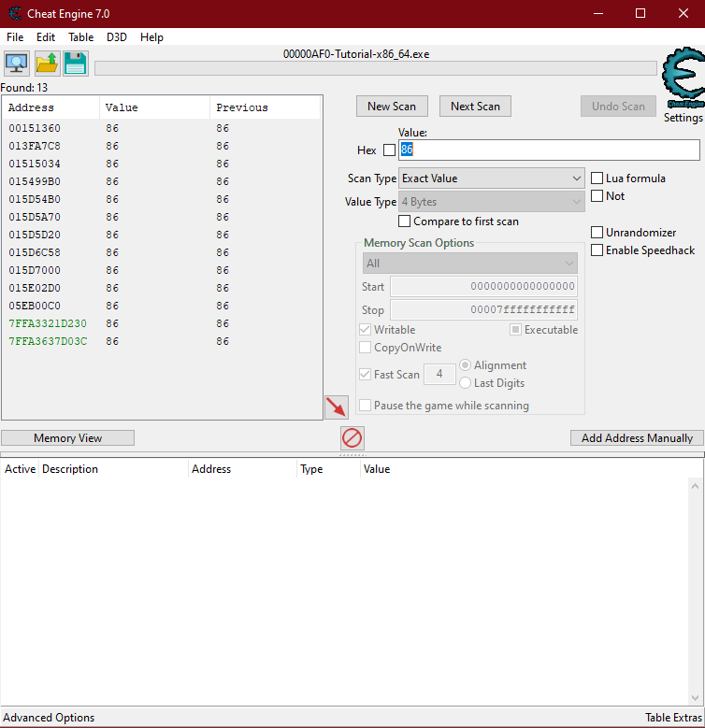705x728 pixels.
Task: Select address 015D5A70 in results
Action: click(35, 217)
